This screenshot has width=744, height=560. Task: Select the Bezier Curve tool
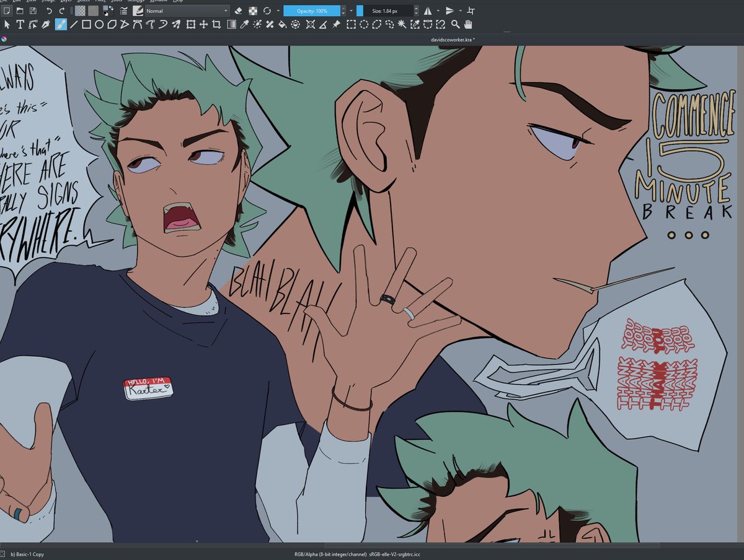(138, 25)
